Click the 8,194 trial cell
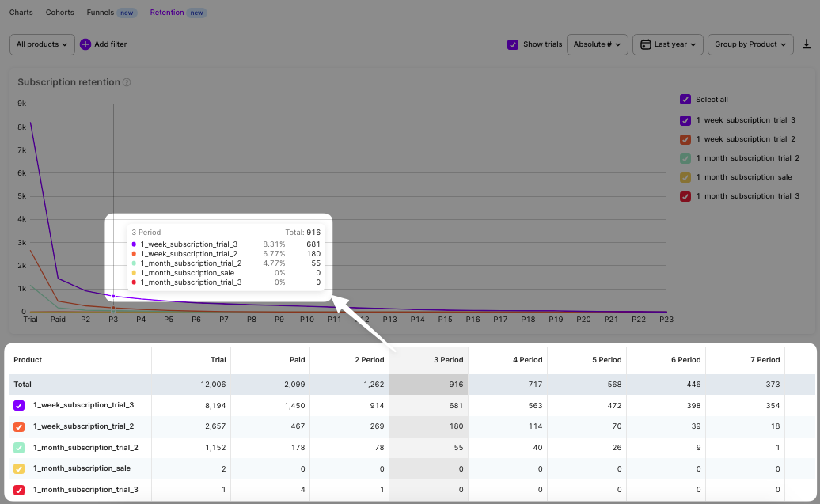The image size is (820, 504). click(215, 405)
